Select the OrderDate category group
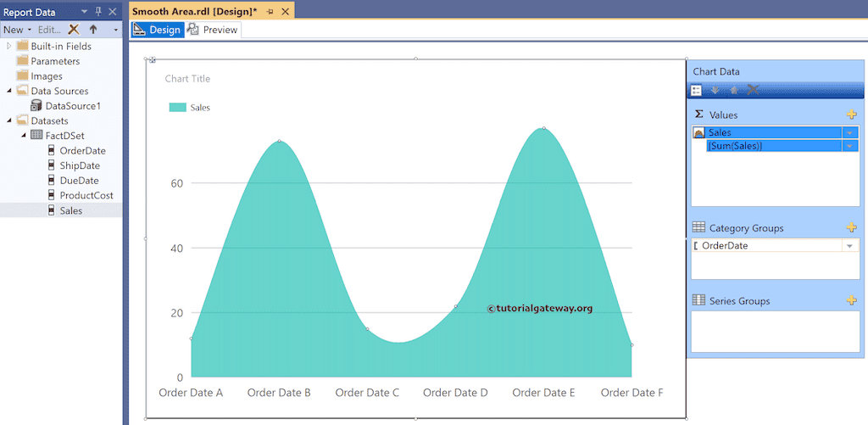This screenshot has height=425, width=868. tap(767, 245)
